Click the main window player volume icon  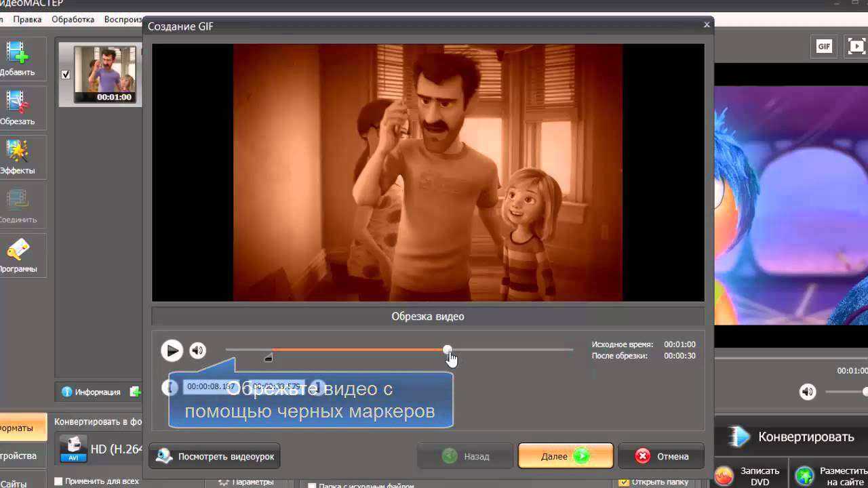pyautogui.click(x=807, y=392)
